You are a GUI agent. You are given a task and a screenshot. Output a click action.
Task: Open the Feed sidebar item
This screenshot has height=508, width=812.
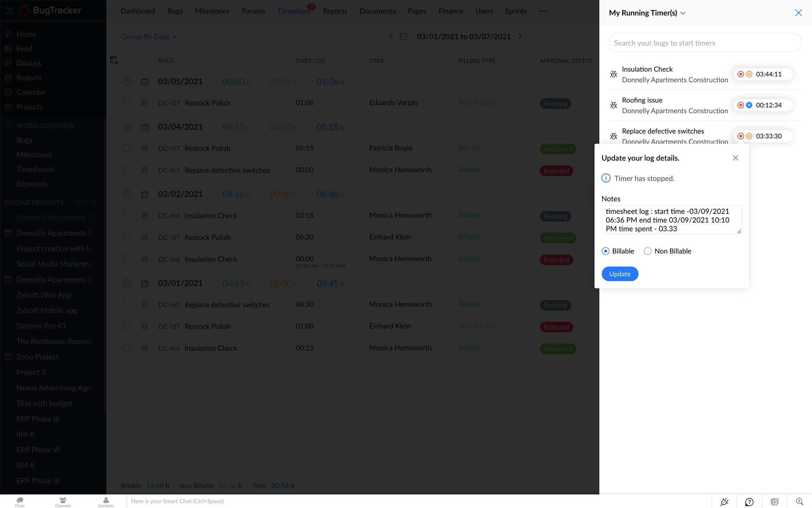[x=24, y=49]
